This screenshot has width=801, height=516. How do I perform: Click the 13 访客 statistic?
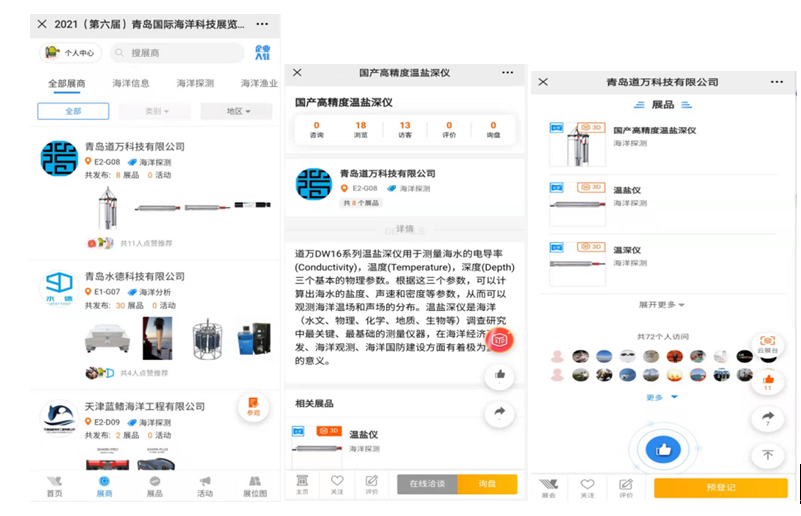pyautogui.click(x=405, y=129)
